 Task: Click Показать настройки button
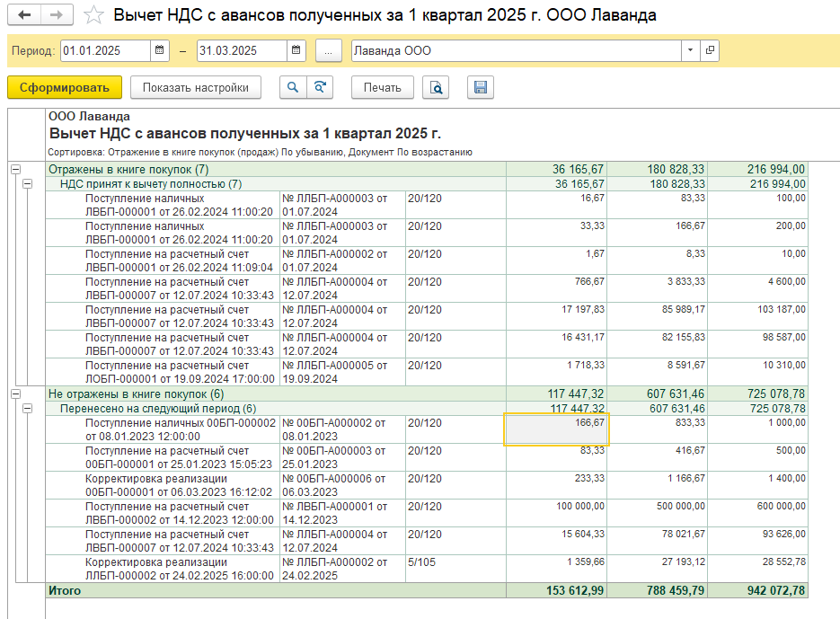(x=195, y=87)
